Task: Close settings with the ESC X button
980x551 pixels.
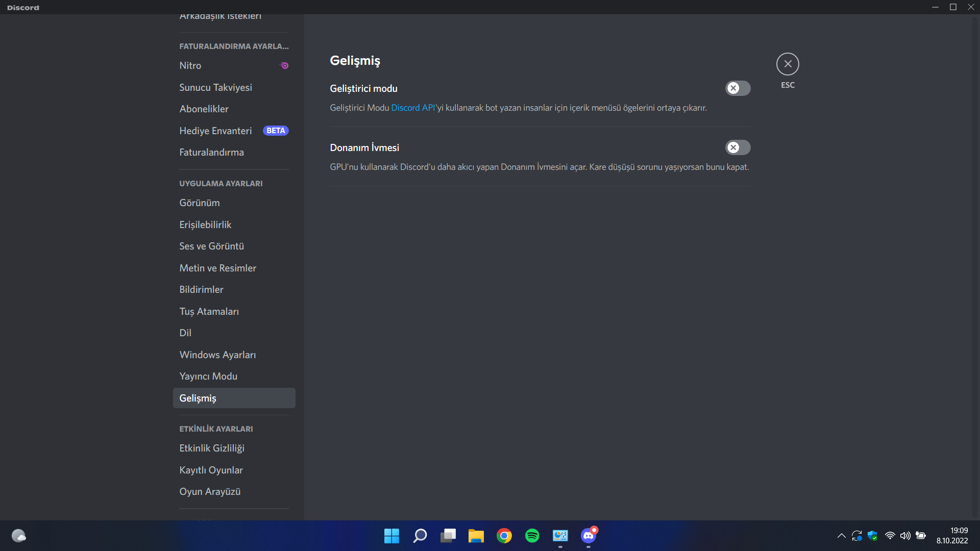Action: [x=788, y=64]
